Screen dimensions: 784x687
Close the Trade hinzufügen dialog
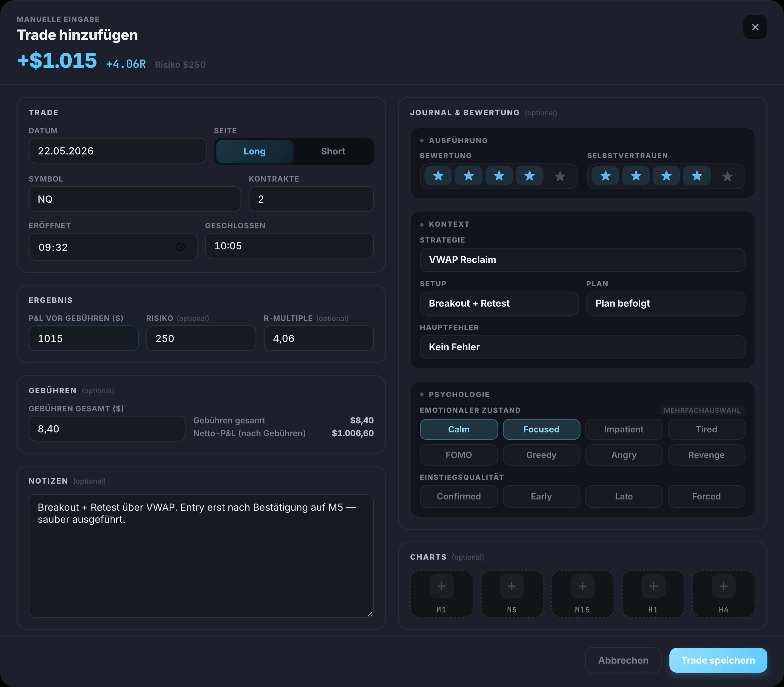755,27
